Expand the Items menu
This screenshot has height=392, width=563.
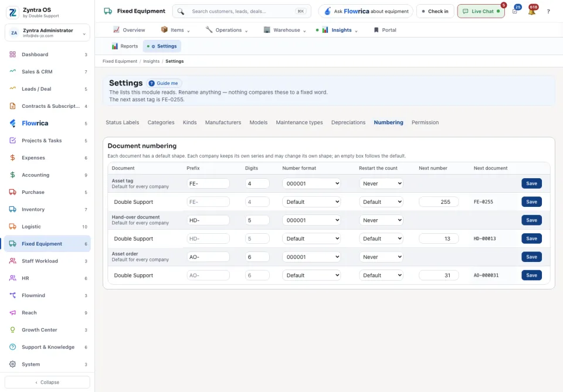175,30
